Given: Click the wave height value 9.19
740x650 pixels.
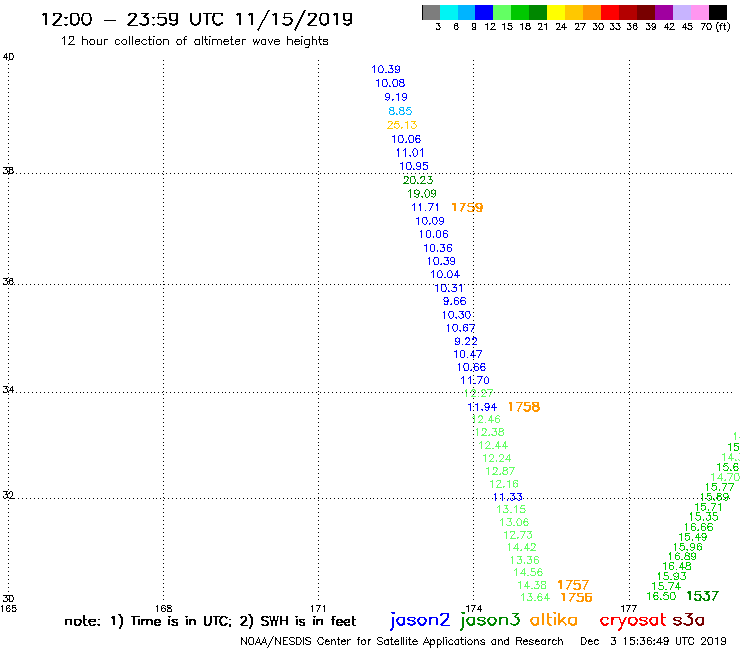Looking at the screenshot, I should [x=395, y=97].
